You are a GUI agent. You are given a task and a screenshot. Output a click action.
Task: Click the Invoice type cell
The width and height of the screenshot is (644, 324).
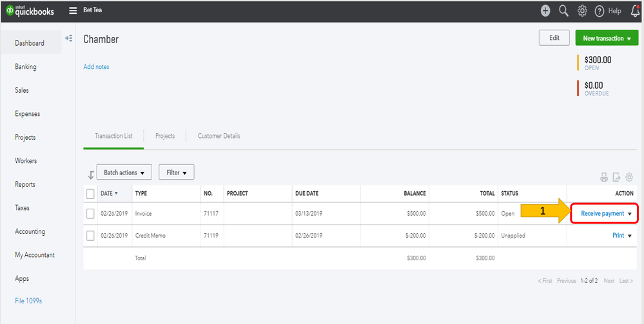click(143, 214)
